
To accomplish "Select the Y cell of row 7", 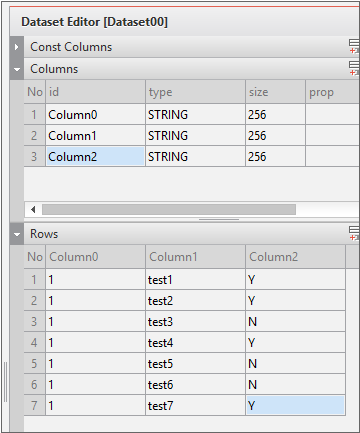I will pyautogui.click(x=295, y=405).
